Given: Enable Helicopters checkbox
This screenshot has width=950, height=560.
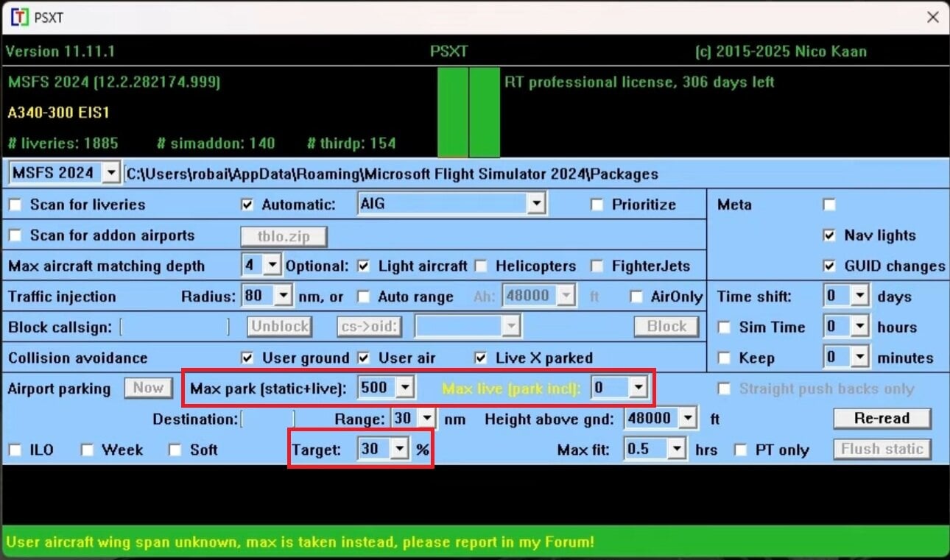Looking at the screenshot, I should (481, 266).
